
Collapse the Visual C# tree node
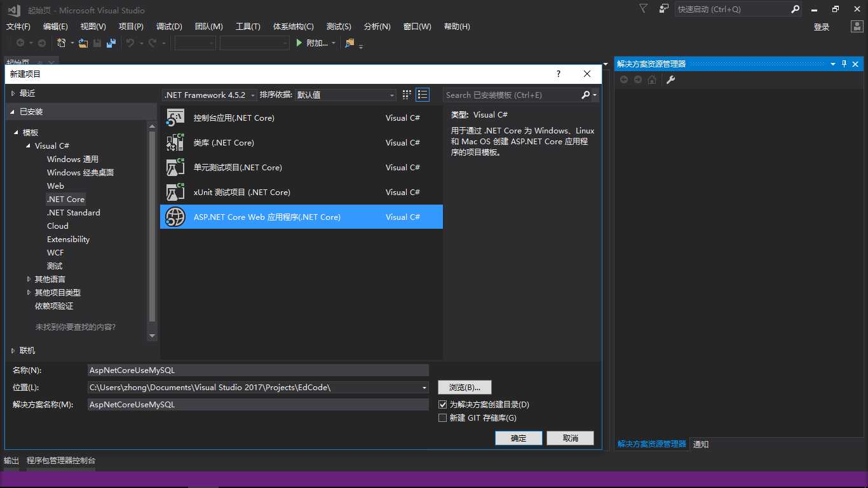(29, 146)
